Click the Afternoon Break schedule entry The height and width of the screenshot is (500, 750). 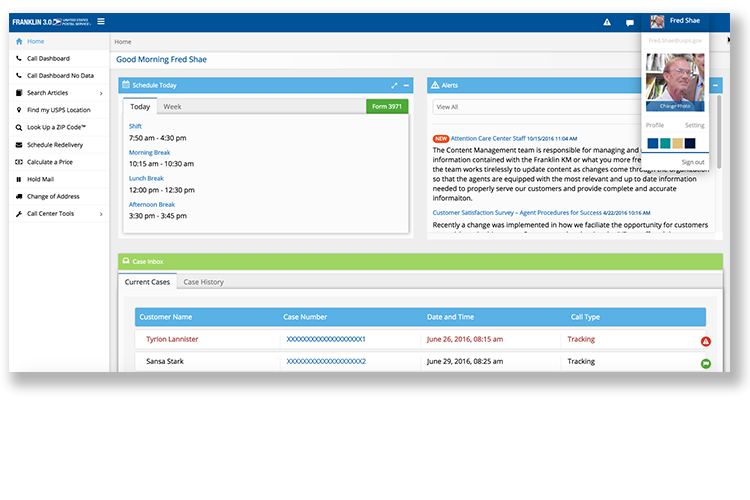point(152,204)
